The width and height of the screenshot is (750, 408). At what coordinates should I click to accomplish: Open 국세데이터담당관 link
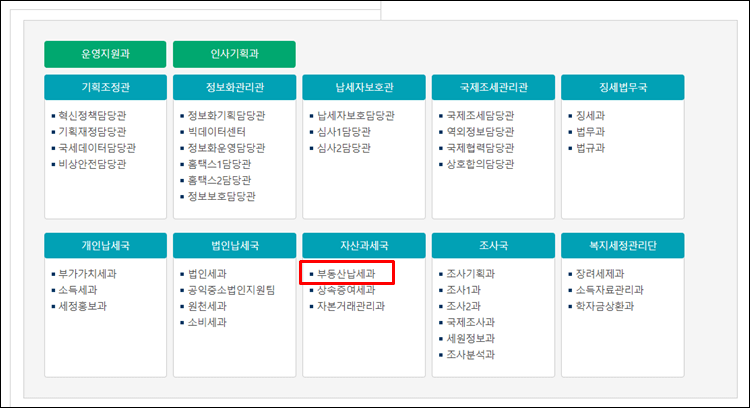97,148
